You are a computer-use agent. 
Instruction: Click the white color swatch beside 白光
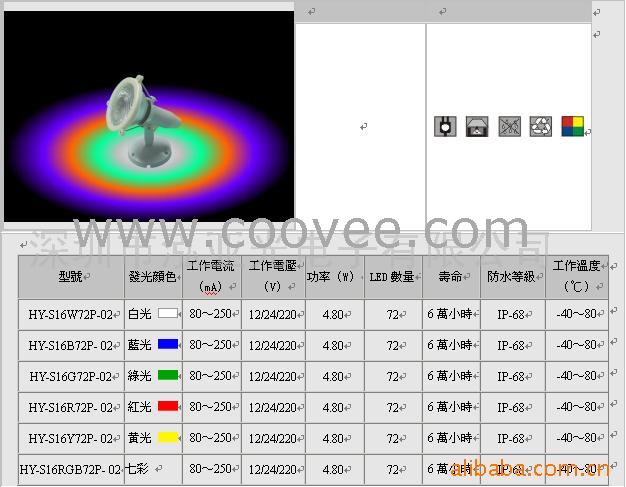pyautogui.click(x=168, y=313)
